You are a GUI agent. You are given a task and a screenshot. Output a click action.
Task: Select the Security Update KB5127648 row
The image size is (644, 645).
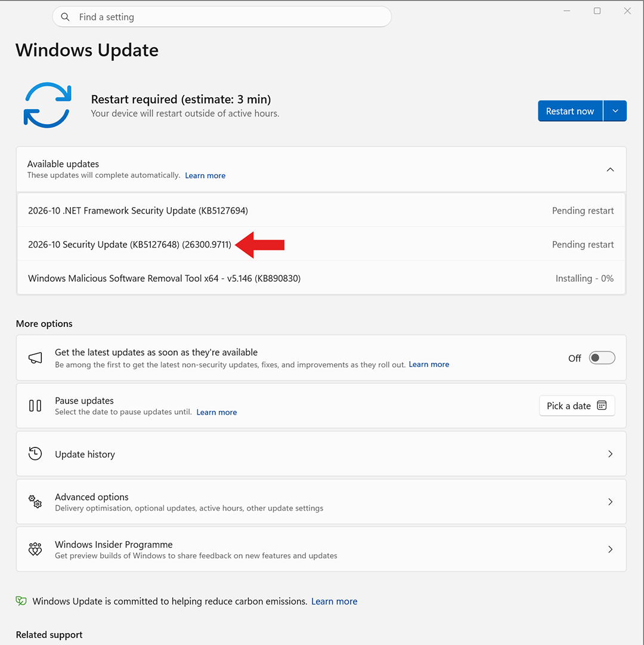click(x=321, y=245)
